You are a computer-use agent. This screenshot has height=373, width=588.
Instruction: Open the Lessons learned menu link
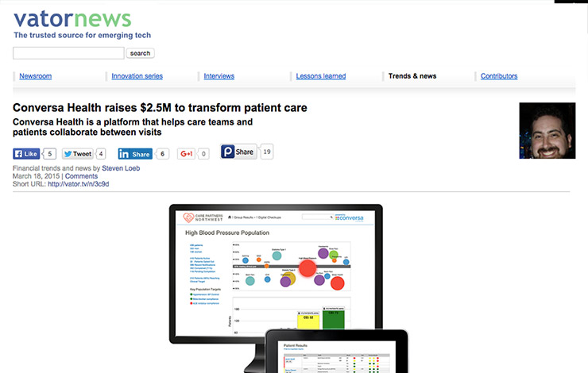321,76
